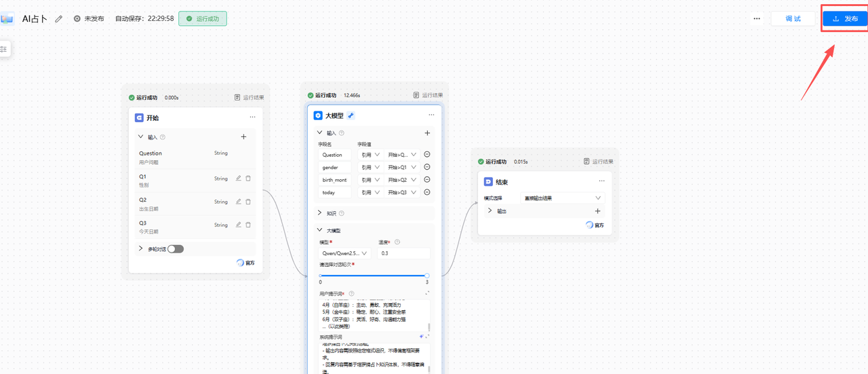The height and width of the screenshot is (374, 868).
Task: Open the 直接输出结果 mode dropdown
Action: click(562, 198)
